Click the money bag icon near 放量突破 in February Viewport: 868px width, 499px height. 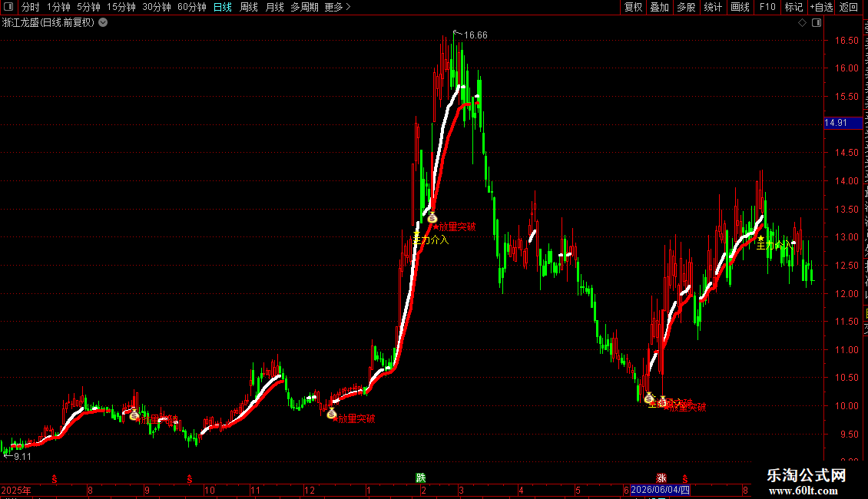tap(432, 218)
